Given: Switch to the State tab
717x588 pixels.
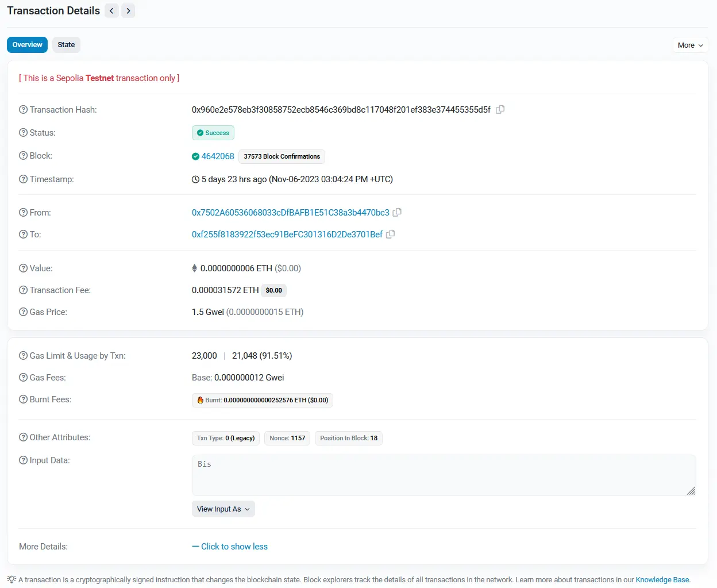Looking at the screenshot, I should (x=66, y=45).
